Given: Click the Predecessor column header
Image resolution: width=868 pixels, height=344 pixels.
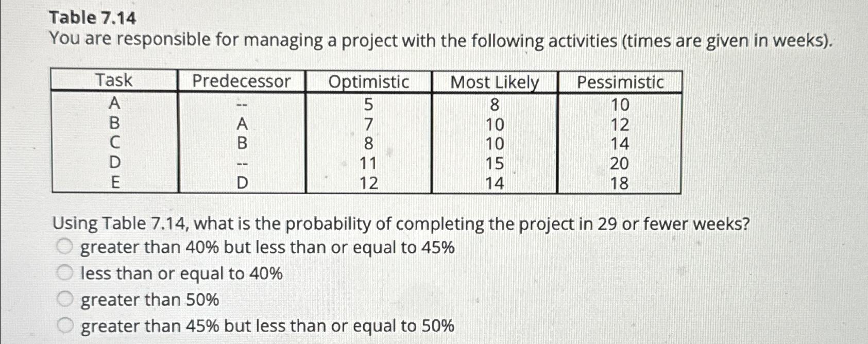Looking at the screenshot, I should pyautogui.click(x=242, y=81).
